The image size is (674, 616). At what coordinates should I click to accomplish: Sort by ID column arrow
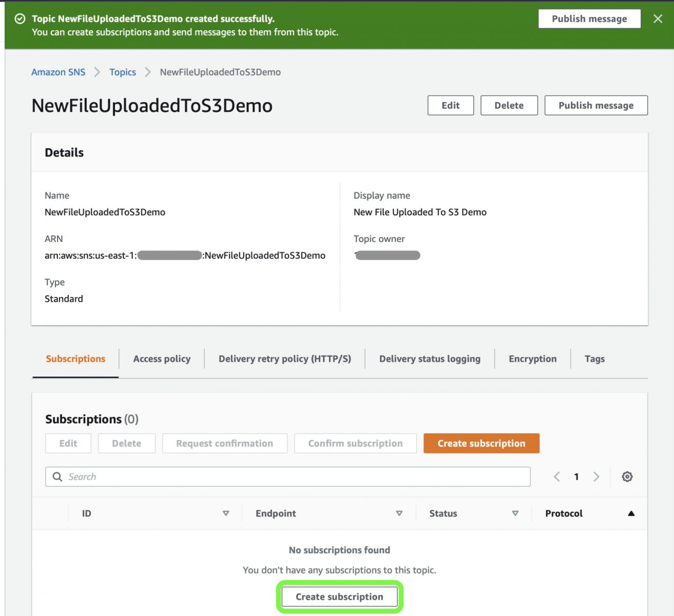(x=226, y=513)
